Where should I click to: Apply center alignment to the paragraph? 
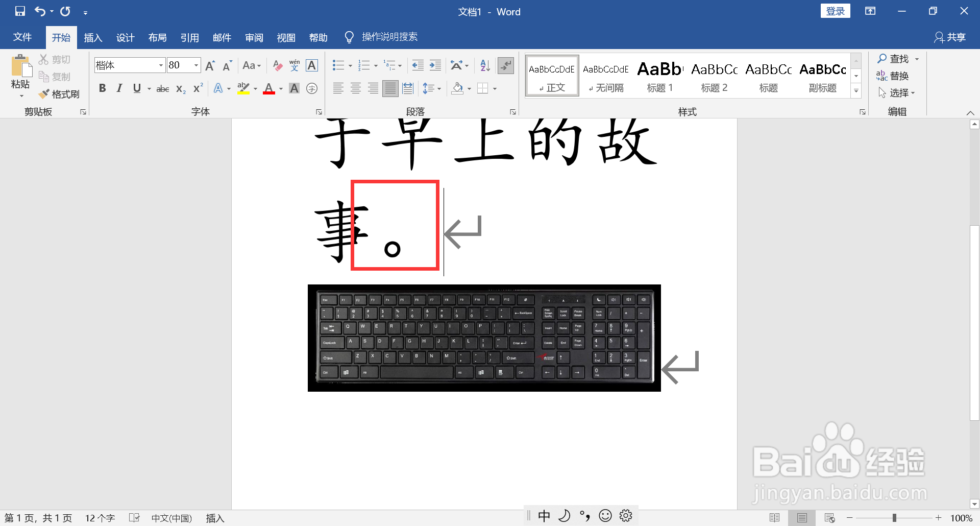coord(355,88)
